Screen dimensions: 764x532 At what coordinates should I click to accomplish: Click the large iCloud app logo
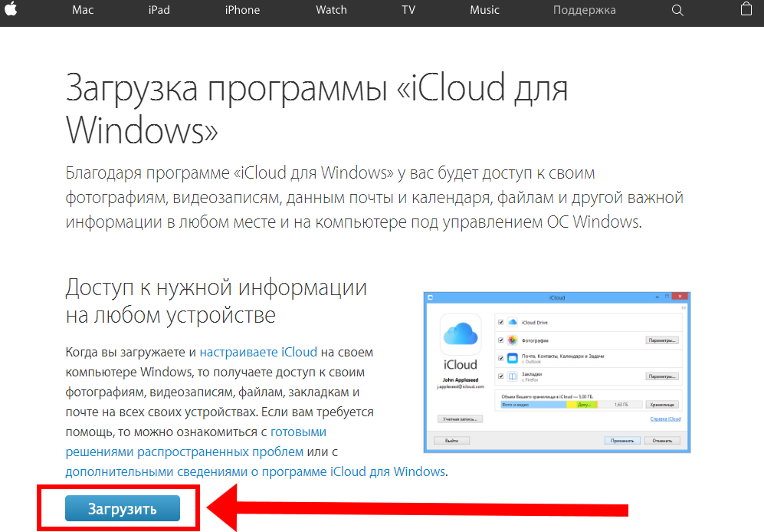[x=460, y=334]
